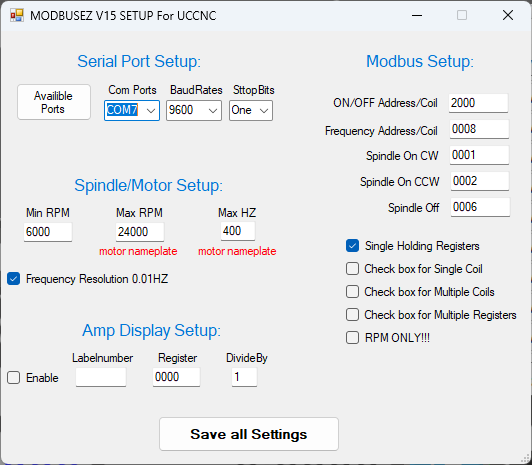Check the Amp Display Enable box
The height and width of the screenshot is (465, 532).
[13, 378]
